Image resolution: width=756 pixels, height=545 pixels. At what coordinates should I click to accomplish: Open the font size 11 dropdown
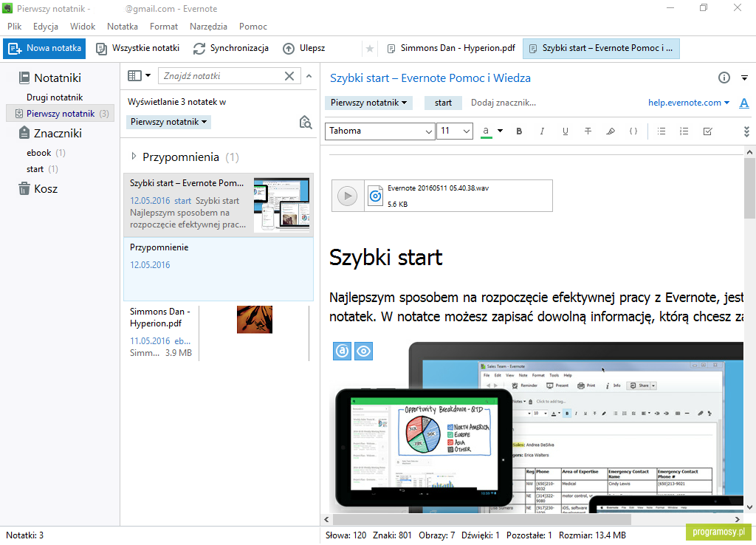454,131
